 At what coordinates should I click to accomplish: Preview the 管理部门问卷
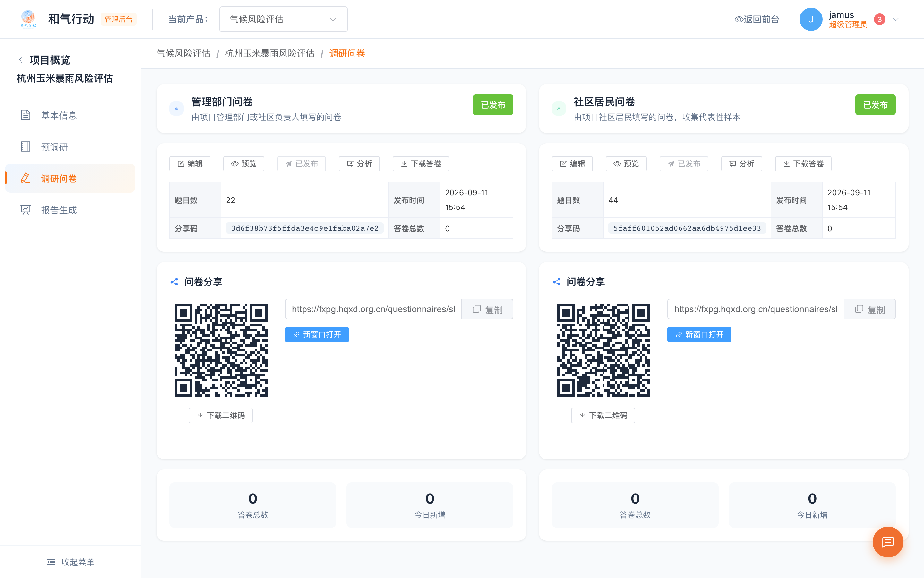pos(244,164)
